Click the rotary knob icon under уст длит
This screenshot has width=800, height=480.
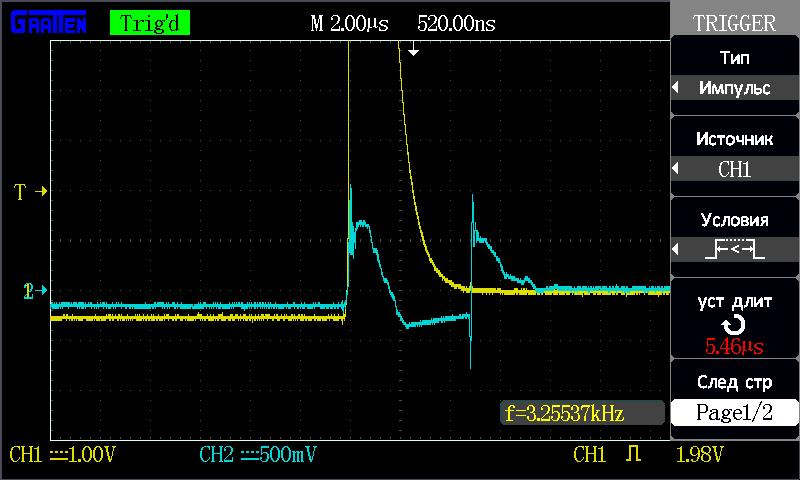pyautogui.click(x=734, y=324)
